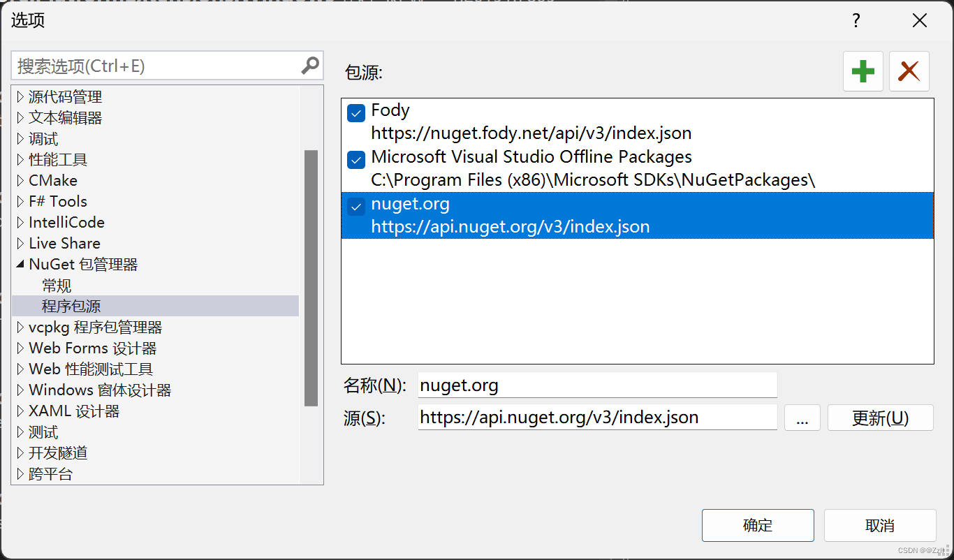Click the red X to remove selected source
Viewport: 954px width, 560px height.
point(909,71)
